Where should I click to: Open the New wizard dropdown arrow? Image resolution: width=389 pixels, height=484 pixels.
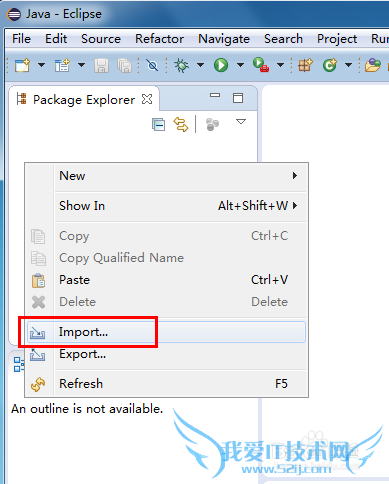(41, 65)
